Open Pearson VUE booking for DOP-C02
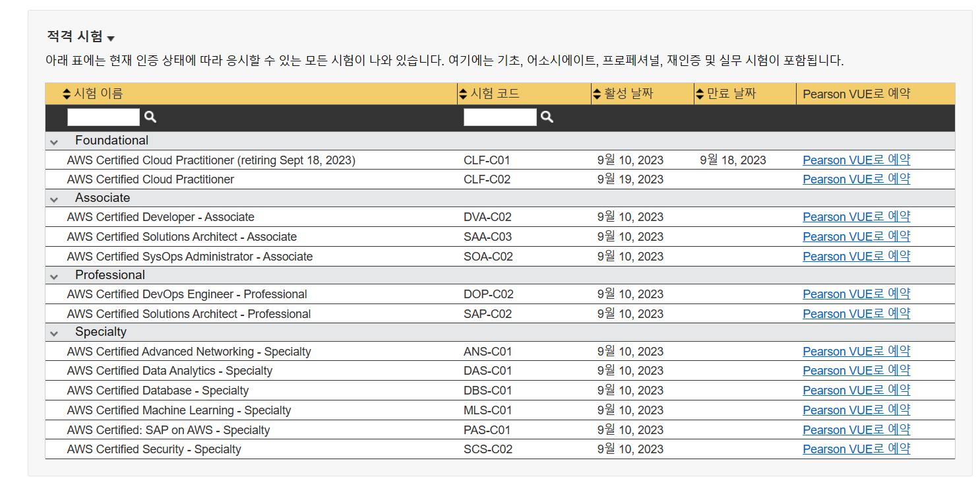Viewport: 980px width, 477px height. [856, 294]
